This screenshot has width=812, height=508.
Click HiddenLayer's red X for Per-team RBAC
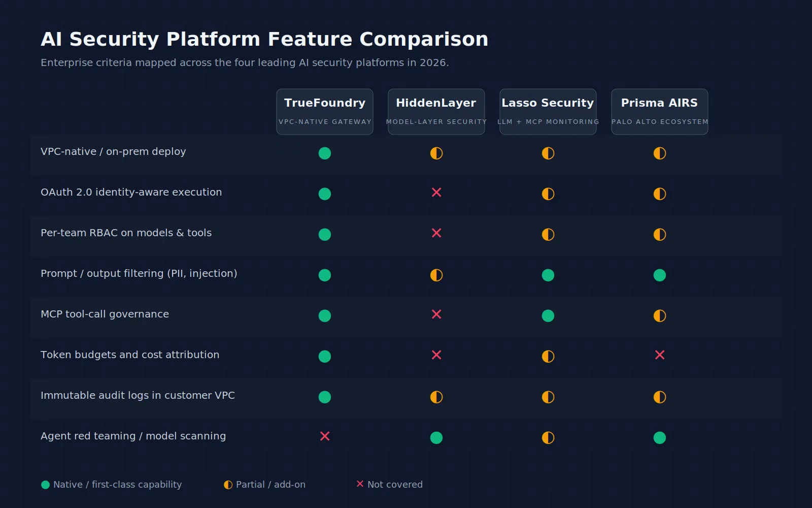[436, 233]
